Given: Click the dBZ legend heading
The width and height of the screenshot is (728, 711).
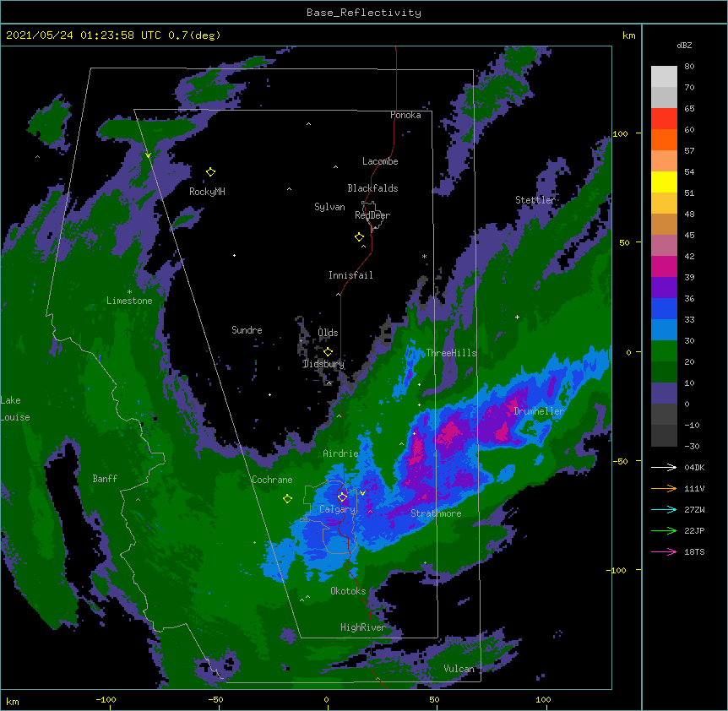Looking at the screenshot, I should (x=684, y=45).
